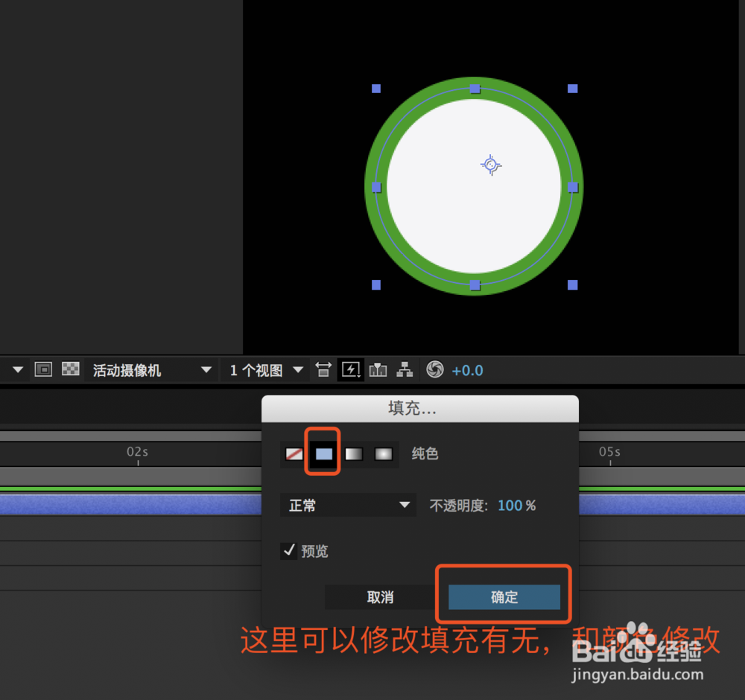This screenshot has width=745, height=700.
Task: Open the 正常 blend mode dropdown
Action: coord(348,505)
